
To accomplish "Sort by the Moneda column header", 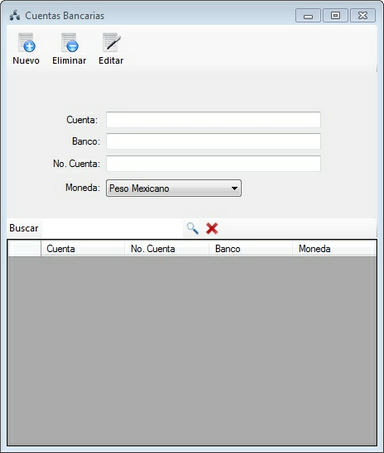I will 334,249.
